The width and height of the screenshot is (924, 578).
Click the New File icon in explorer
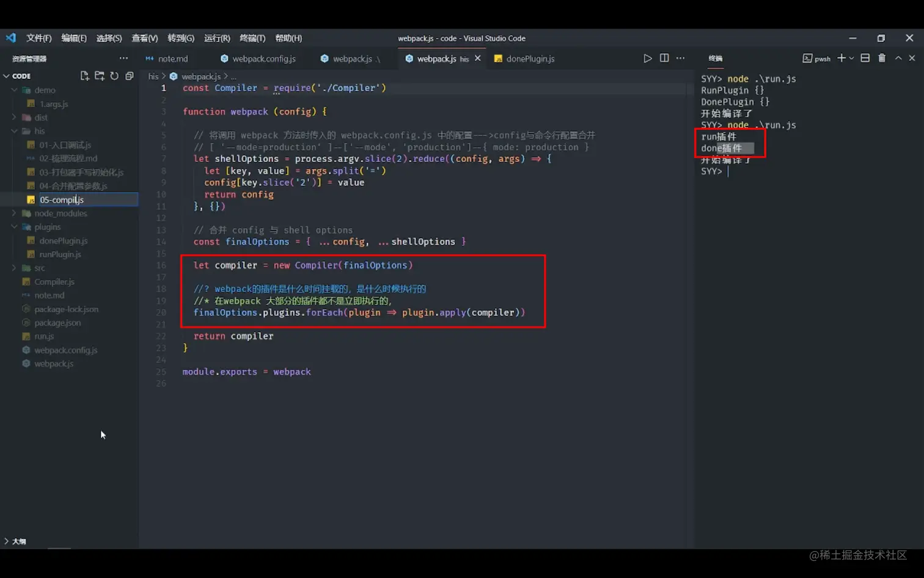[84, 76]
